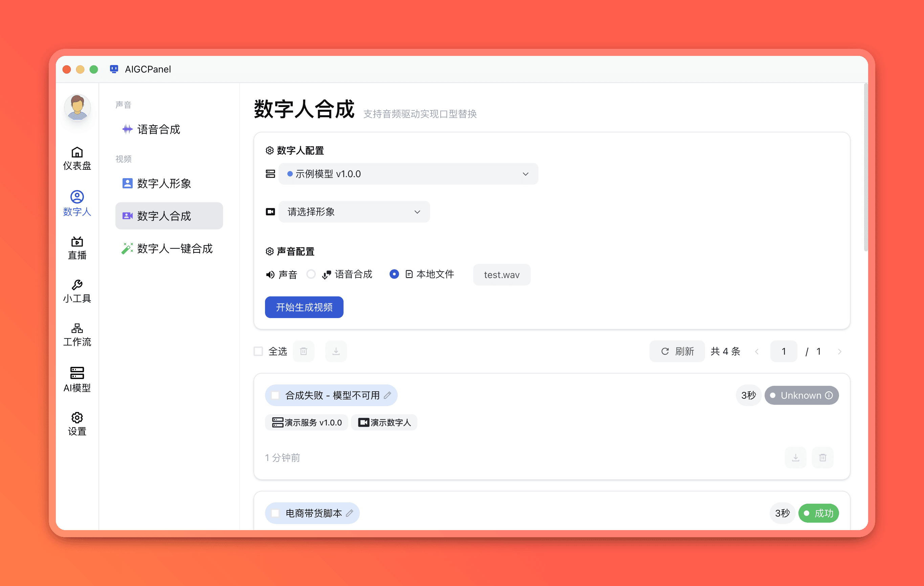Screen dimensions: 924x586
Task: Open 工作流 workflow in sidebar
Action: point(77,335)
